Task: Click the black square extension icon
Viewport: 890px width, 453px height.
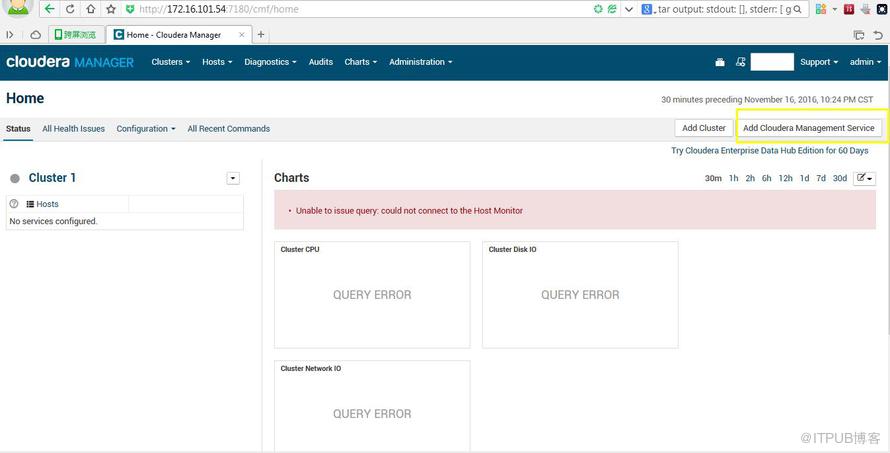Action: (x=881, y=9)
